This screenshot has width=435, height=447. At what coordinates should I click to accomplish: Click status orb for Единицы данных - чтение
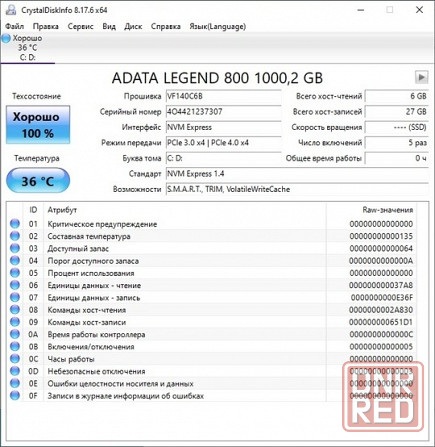pos(15,285)
